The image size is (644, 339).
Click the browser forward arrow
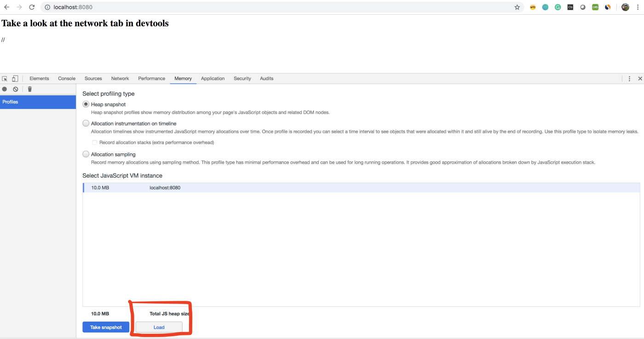click(x=19, y=7)
